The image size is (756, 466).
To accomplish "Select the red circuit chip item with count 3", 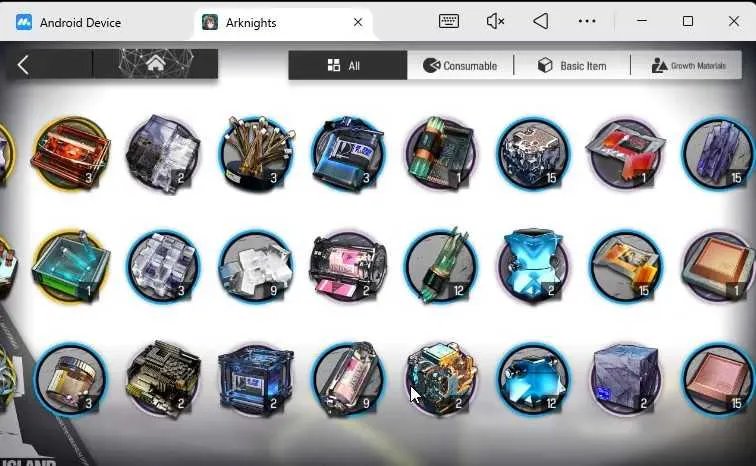I will coord(70,153).
